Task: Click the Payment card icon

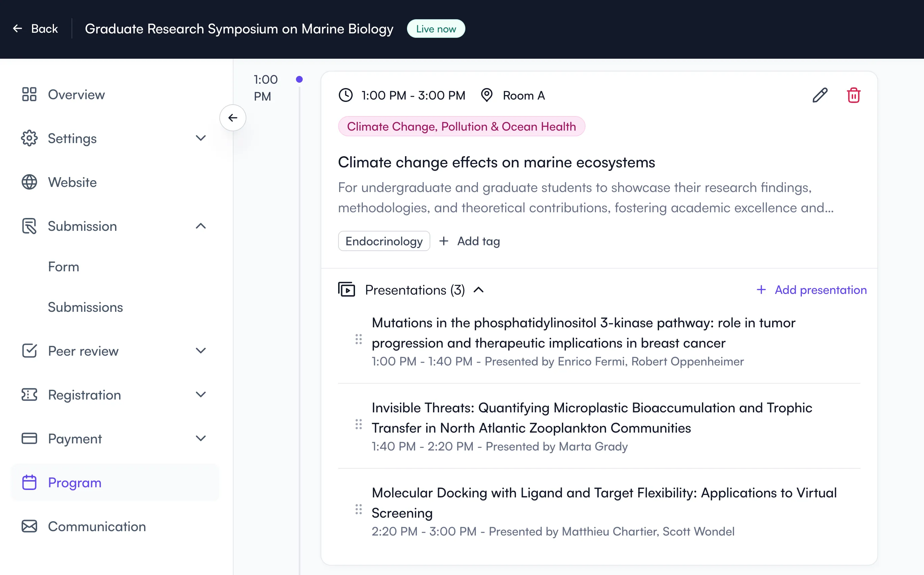Action: click(29, 438)
